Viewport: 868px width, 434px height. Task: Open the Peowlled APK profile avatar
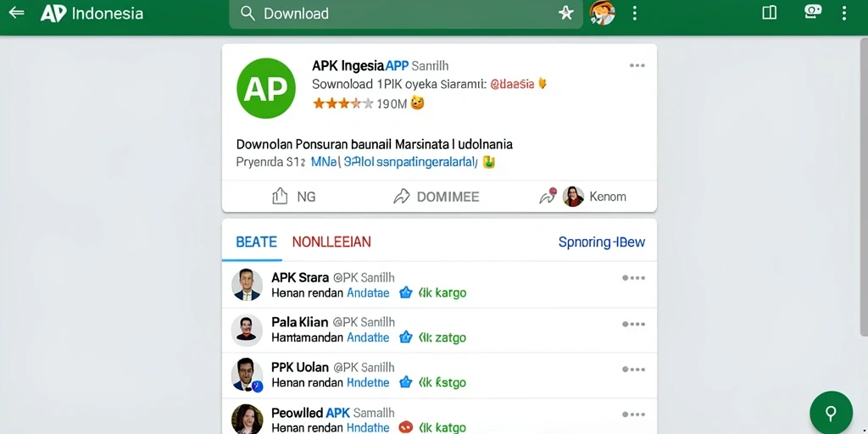247,419
